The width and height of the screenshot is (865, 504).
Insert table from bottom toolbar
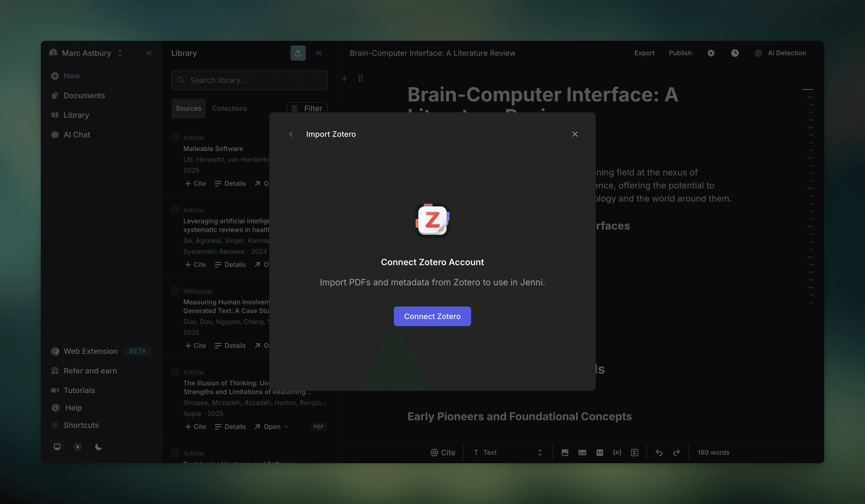[x=582, y=453]
